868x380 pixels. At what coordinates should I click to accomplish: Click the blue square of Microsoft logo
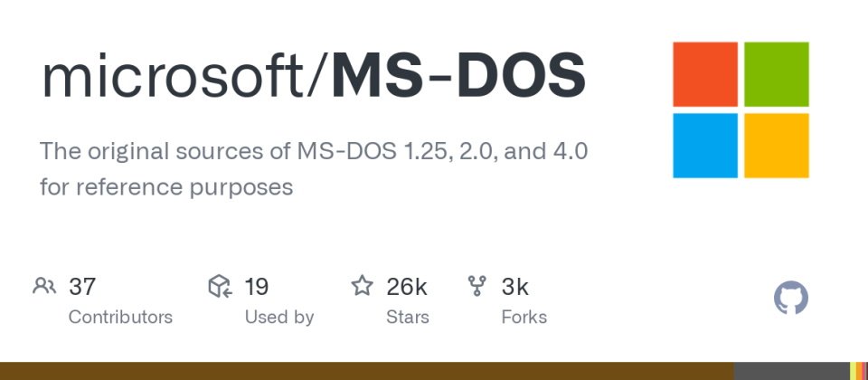[x=704, y=146]
